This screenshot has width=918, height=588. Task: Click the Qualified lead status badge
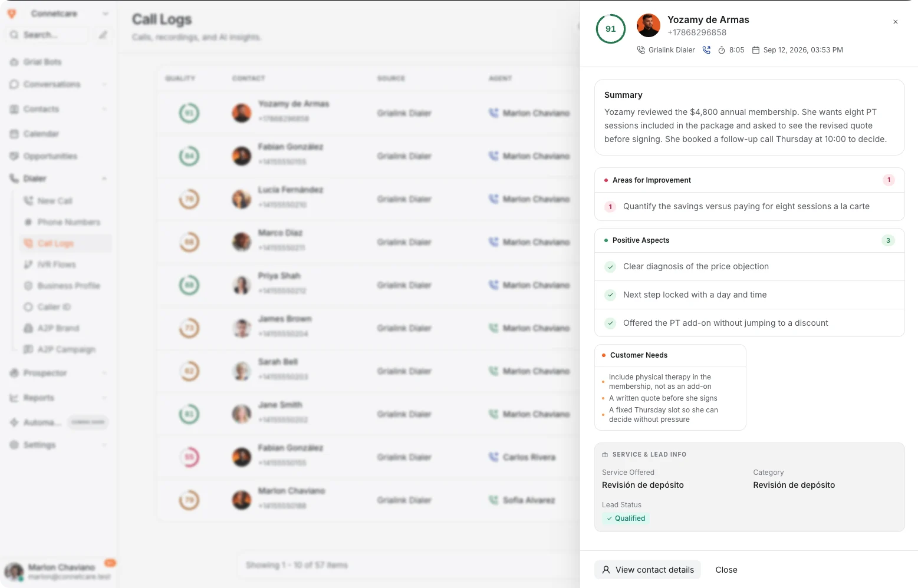click(x=626, y=518)
